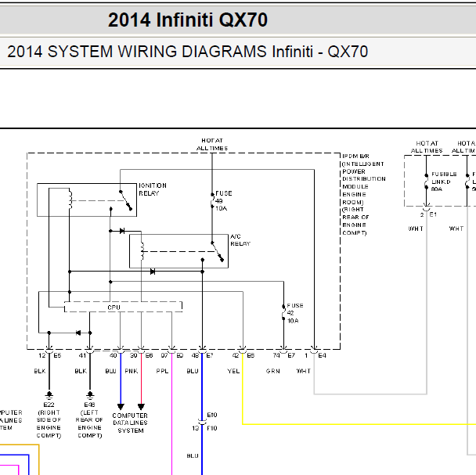The width and height of the screenshot is (476, 475).
Task: Click the "E6" connector label
Action: pyautogui.click(x=149, y=355)
